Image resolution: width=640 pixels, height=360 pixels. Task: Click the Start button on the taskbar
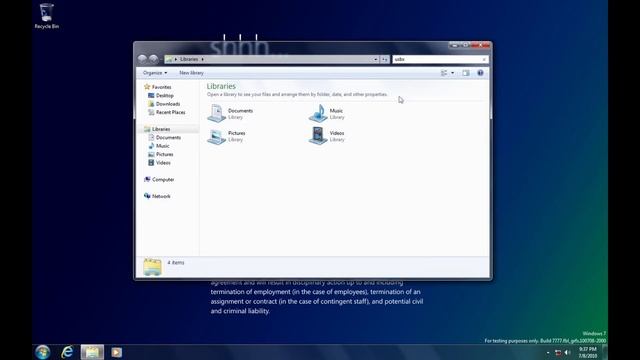coord(42,352)
